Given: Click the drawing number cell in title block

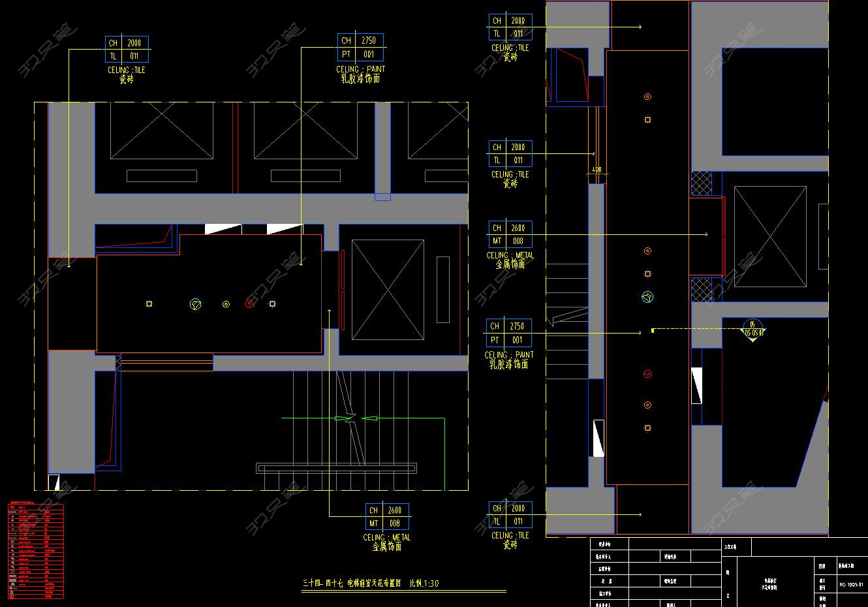Looking at the screenshot, I should [x=851, y=585].
